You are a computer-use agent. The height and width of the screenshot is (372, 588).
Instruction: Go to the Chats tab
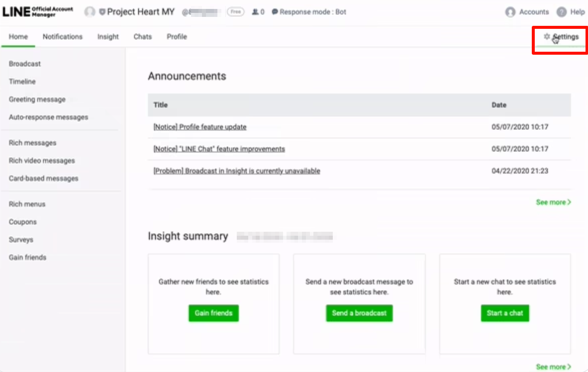point(142,37)
